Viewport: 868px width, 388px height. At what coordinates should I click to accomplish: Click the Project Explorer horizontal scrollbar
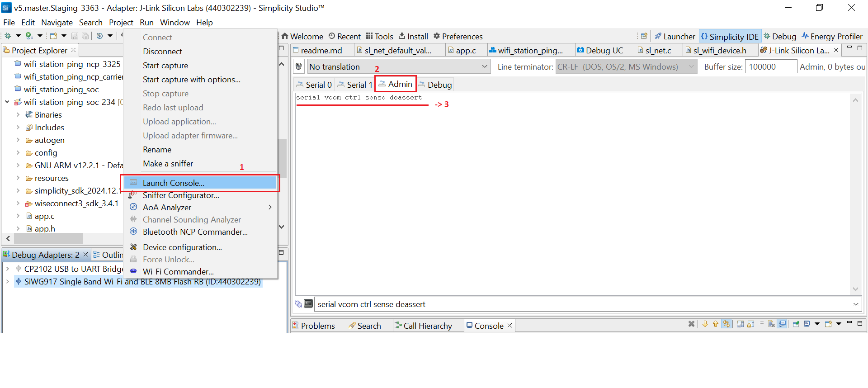48,238
